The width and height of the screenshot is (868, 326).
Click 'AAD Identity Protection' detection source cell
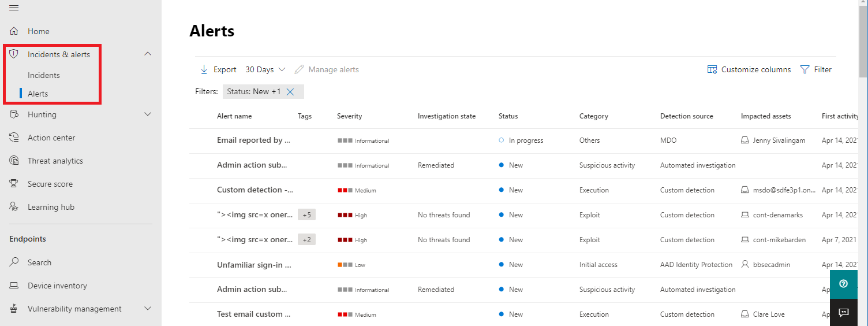pos(697,265)
